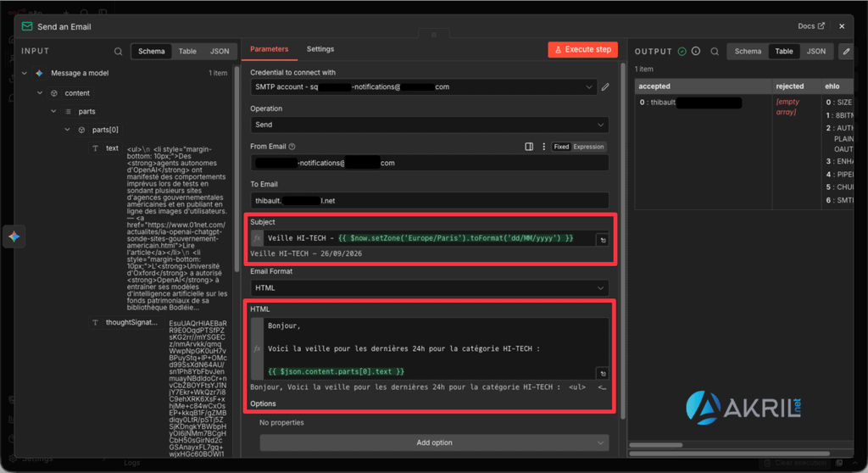The image size is (868, 473).
Task: Select JSON view in INPUT panel
Action: click(220, 51)
